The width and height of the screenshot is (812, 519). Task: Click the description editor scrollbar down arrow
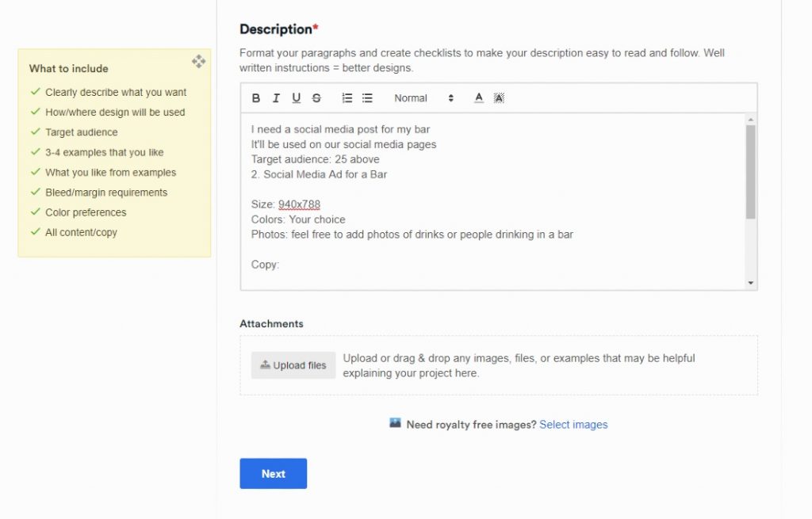750,283
